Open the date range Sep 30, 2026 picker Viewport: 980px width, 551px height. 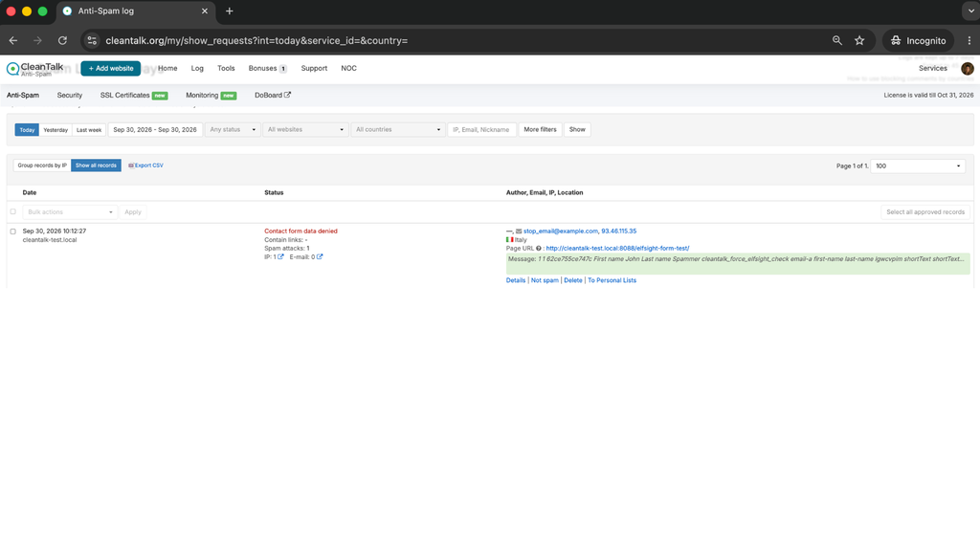point(155,130)
